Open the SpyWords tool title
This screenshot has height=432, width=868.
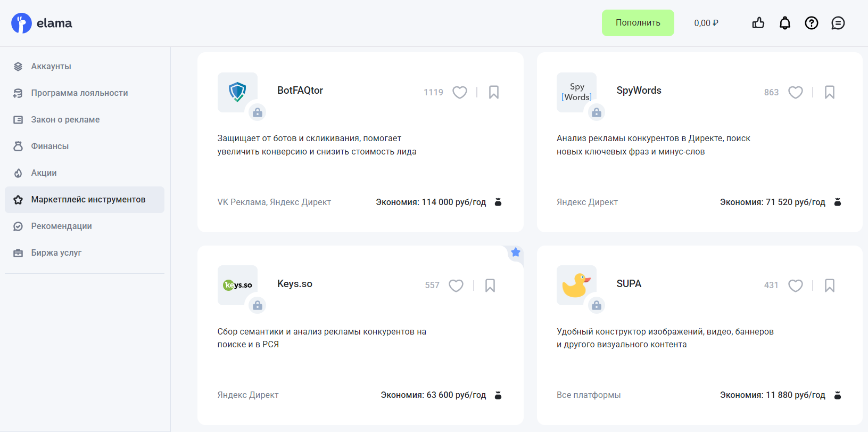[x=639, y=91]
